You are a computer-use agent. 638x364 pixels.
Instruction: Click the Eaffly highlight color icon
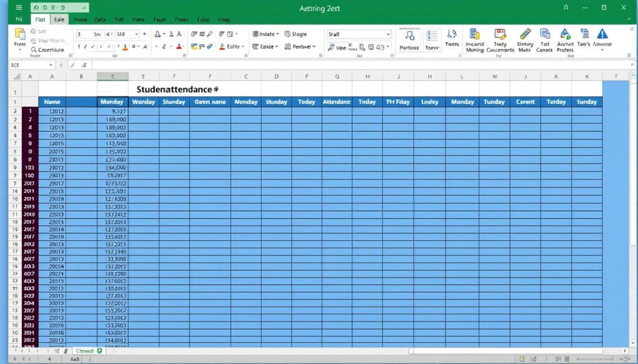pos(222,47)
